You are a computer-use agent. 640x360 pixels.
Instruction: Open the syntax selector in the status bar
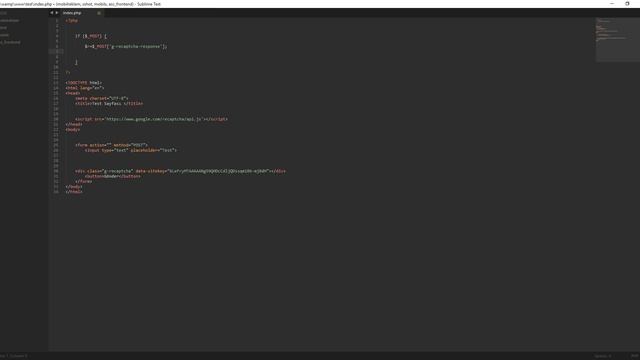[635, 356]
